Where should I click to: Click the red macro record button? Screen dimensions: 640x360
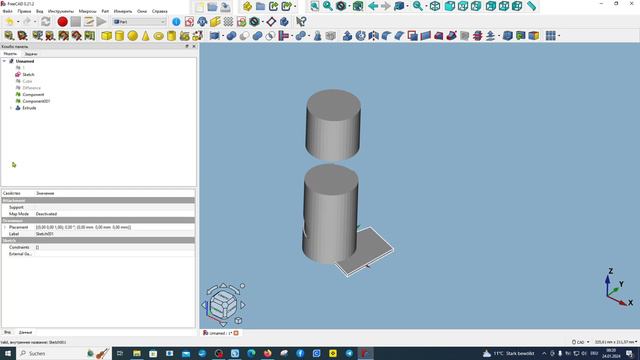click(62, 22)
